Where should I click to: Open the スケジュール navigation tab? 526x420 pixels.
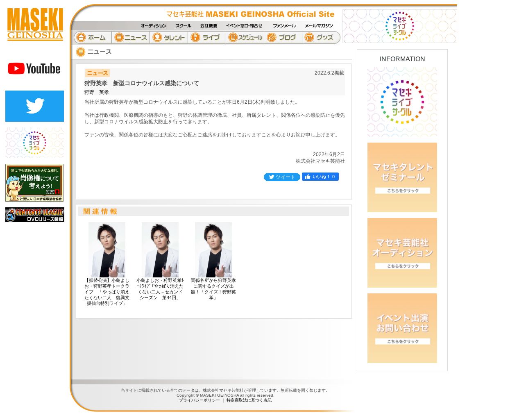click(x=245, y=37)
